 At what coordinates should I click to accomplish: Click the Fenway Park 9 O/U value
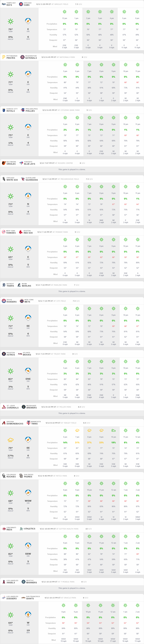pos(77,232)
